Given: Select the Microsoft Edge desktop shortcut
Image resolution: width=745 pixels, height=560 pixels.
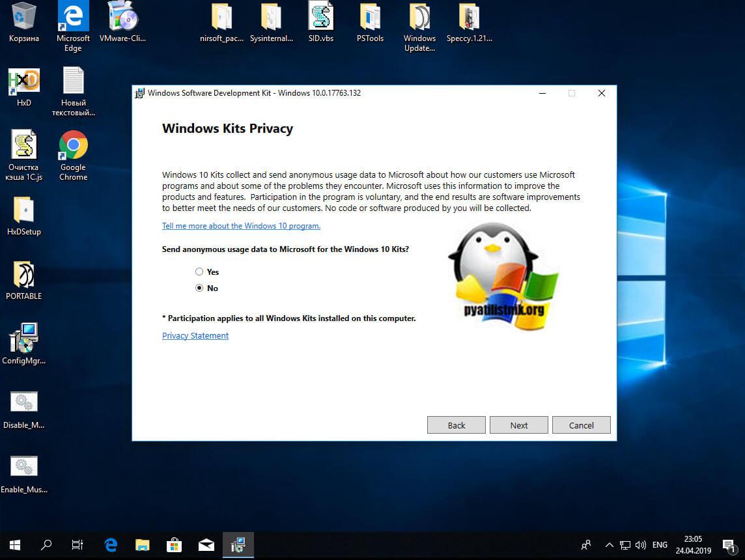Looking at the screenshot, I should tap(73, 26).
